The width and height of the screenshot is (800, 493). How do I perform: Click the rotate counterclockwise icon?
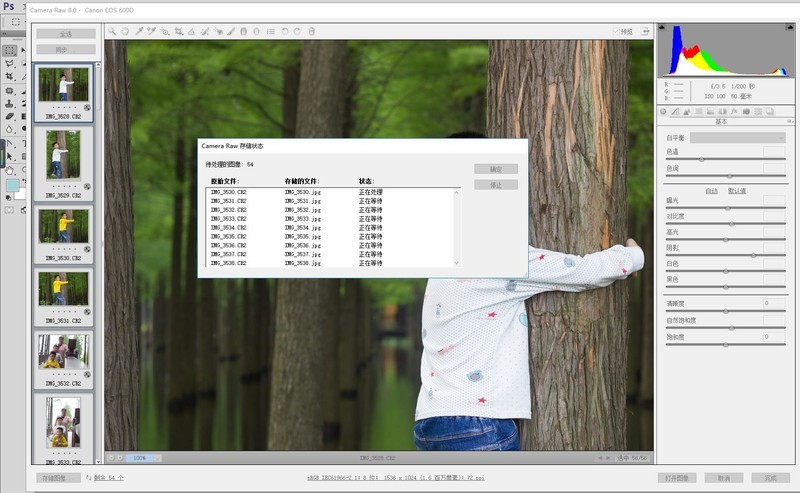pyautogui.click(x=284, y=31)
